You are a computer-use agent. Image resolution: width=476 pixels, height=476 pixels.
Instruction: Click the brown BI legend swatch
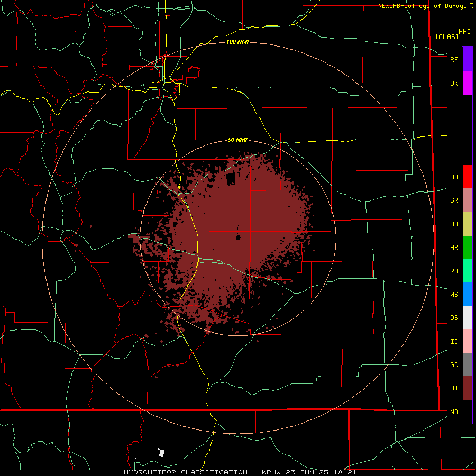click(x=467, y=388)
